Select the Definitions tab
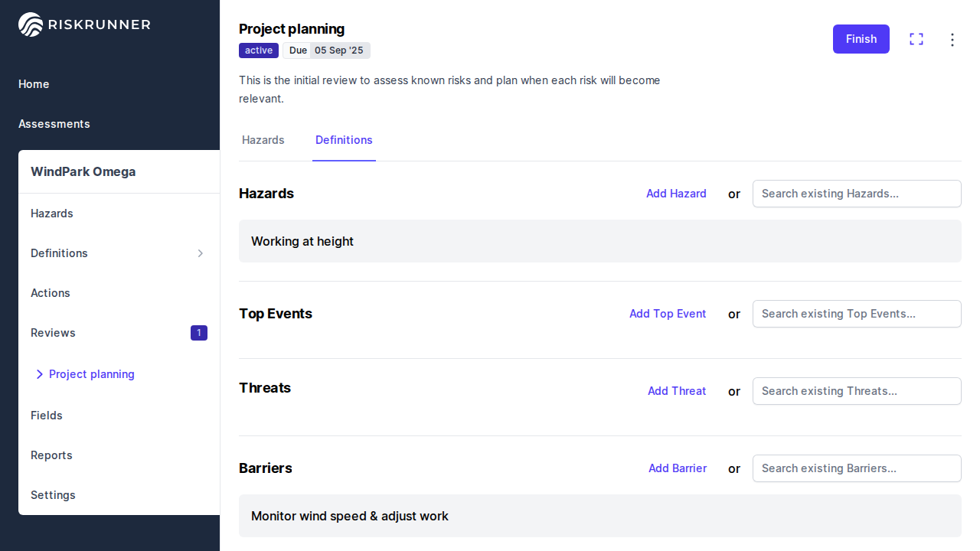The image size is (980, 551). click(x=344, y=140)
